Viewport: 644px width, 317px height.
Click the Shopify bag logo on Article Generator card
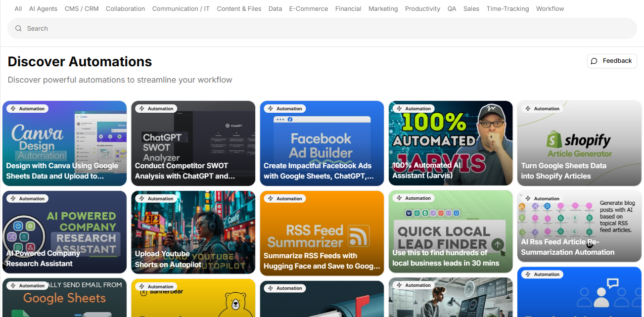pyautogui.click(x=554, y=141)
